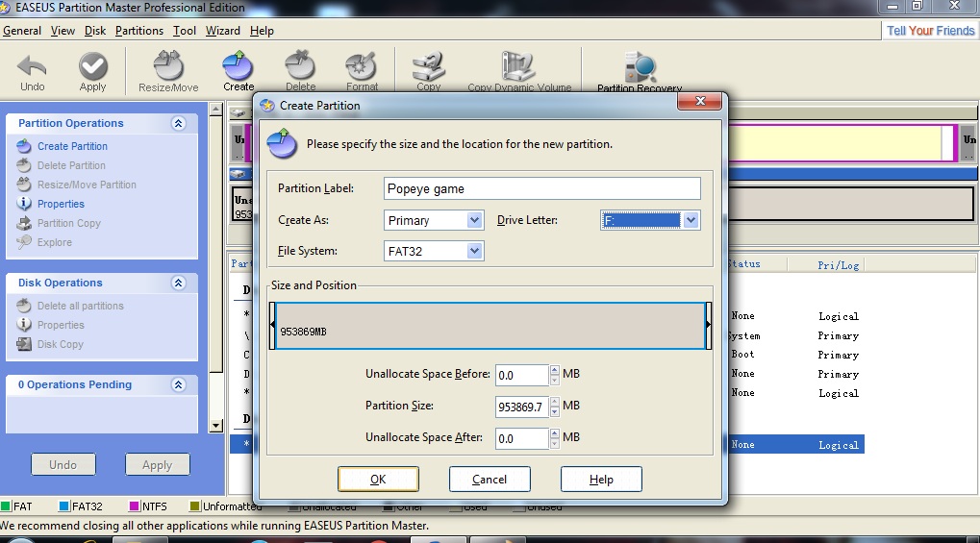Click the Help button in dialog

[x=601, y=480]
